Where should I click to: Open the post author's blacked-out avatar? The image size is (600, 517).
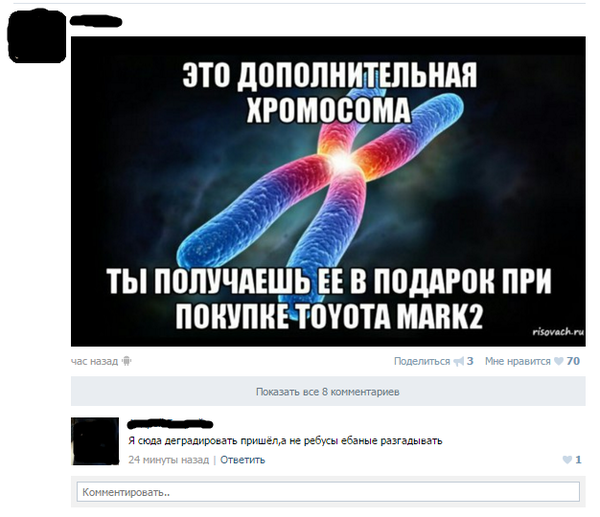pos(37,36)
